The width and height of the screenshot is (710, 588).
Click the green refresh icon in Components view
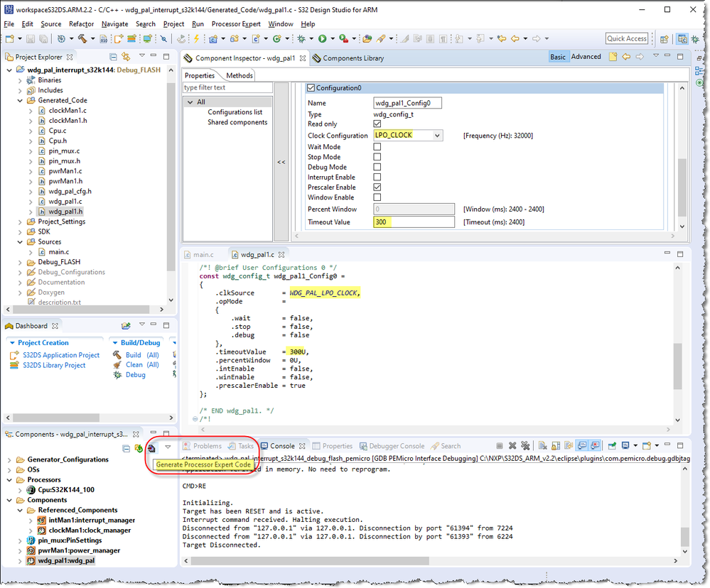[x=139, y=448]
